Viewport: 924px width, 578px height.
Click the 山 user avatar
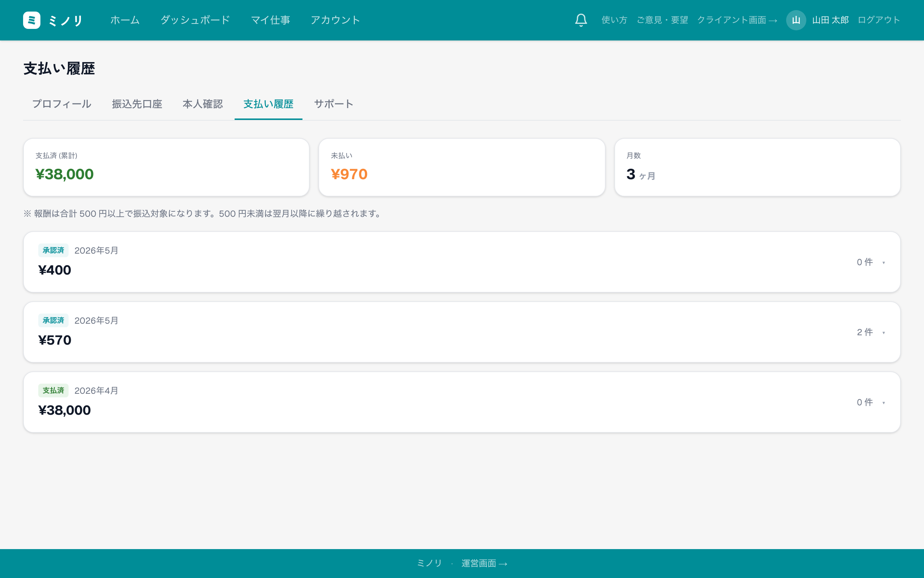pyautogui.click(x=796, y=20)
